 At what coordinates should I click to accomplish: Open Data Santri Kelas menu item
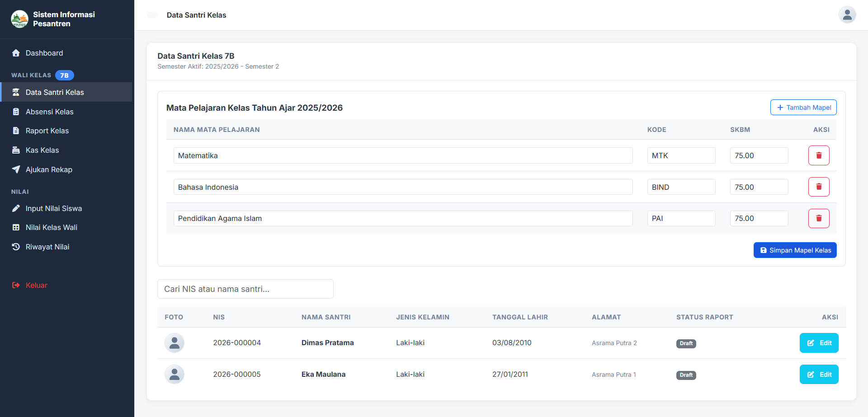coord(66,92)
